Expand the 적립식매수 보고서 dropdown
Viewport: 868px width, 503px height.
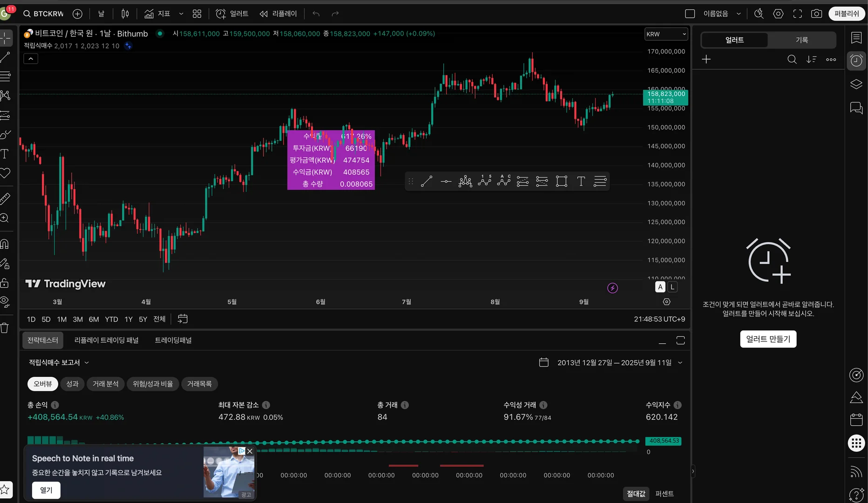coord(59,362)
